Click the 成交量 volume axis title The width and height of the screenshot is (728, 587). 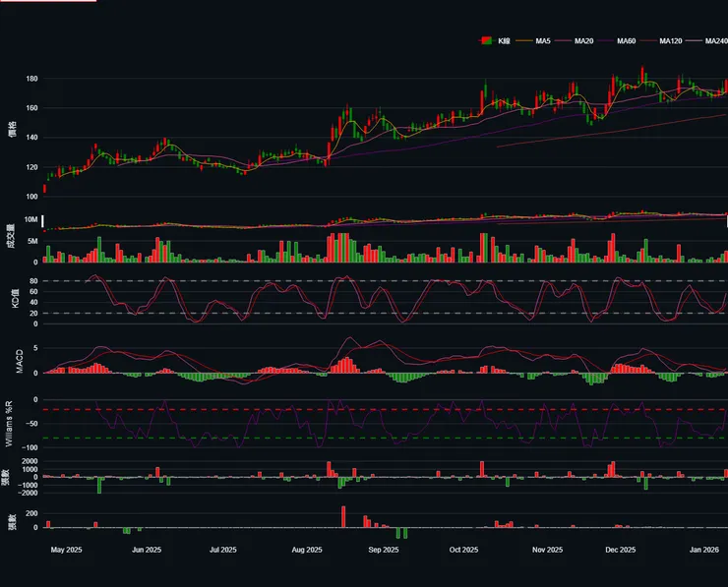[x=11, y=236]
